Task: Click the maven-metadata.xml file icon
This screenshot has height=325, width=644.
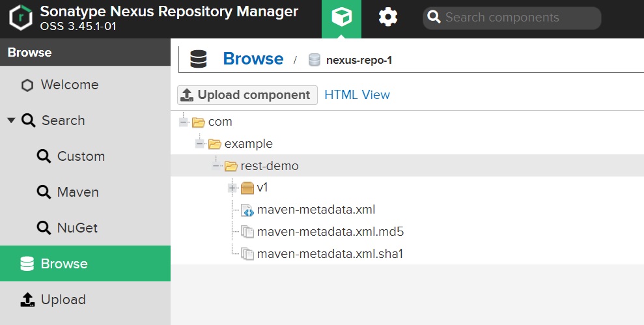Action: (247, 210)
